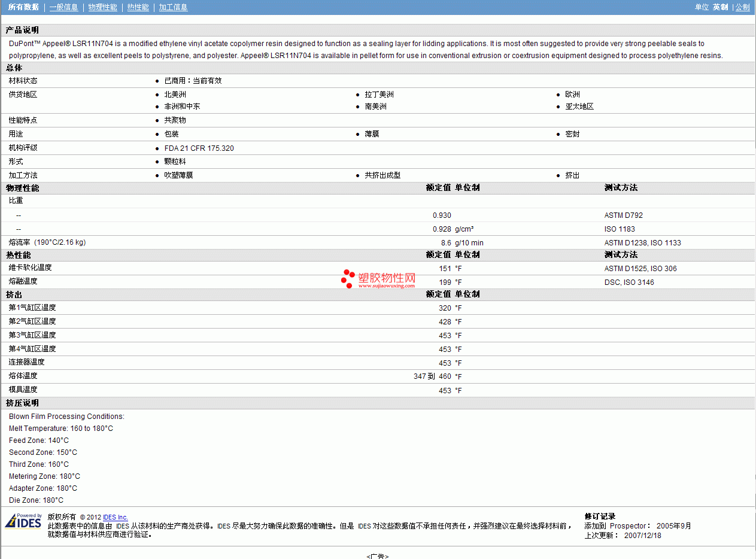Screen dimensions: 756x559
Task: Click the 0.930 specific gravity value
Action: pos(442,215)
